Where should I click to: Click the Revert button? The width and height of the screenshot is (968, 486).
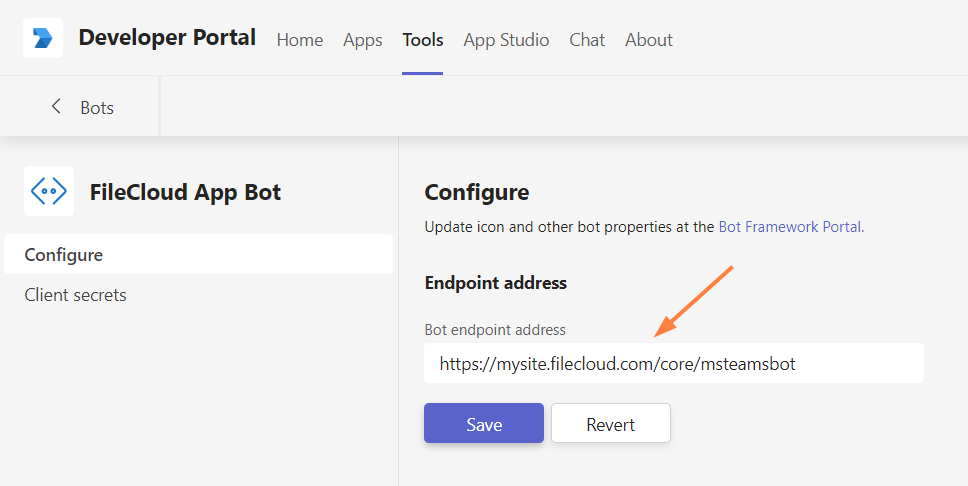tap(610, 424)
